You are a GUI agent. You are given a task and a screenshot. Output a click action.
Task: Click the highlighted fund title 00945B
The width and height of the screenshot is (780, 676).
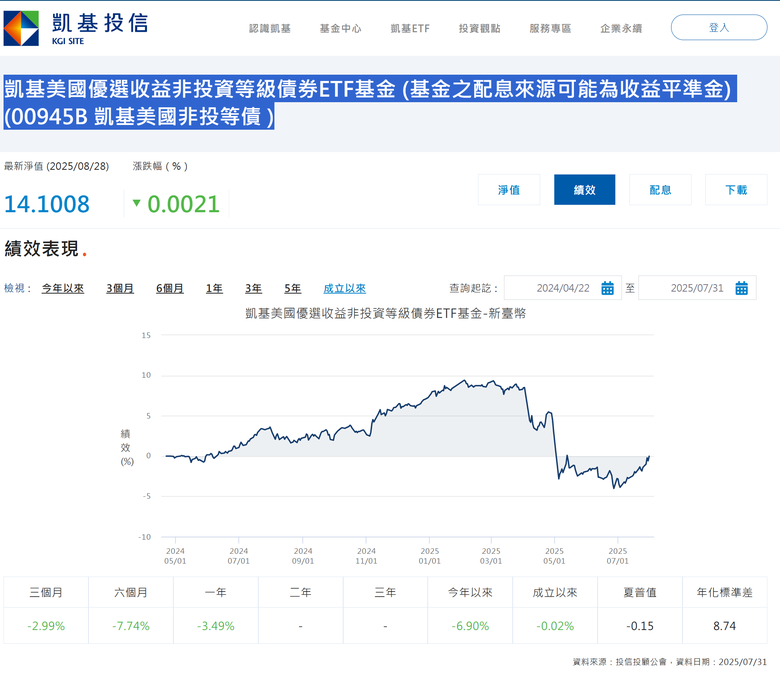[x=370, y=102]
